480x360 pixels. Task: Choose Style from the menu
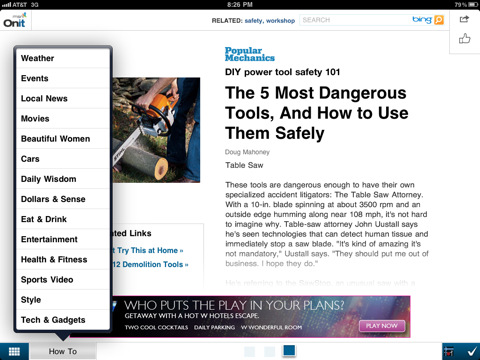[x=63, y=300]
